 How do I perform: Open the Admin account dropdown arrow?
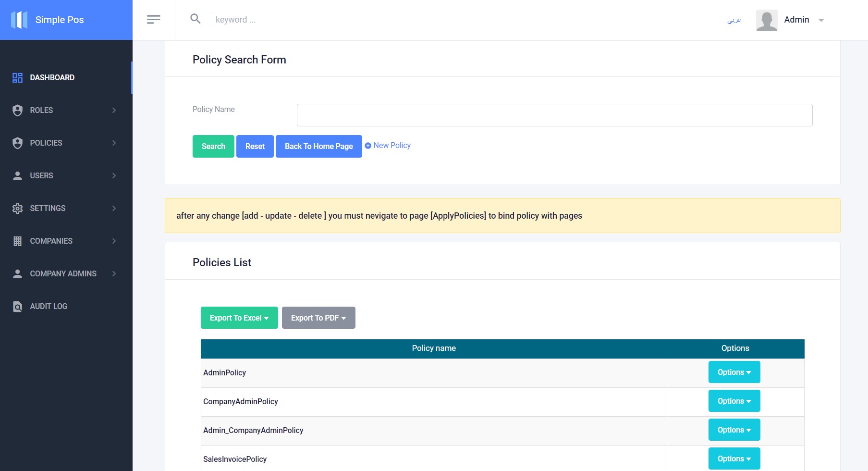click(821, 20)
